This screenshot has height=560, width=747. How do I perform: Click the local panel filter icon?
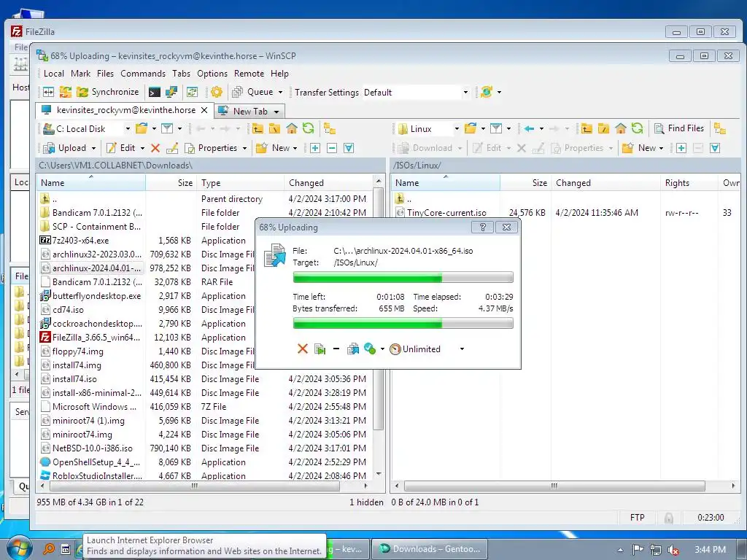pyautogui.click(x=167, y=128)
